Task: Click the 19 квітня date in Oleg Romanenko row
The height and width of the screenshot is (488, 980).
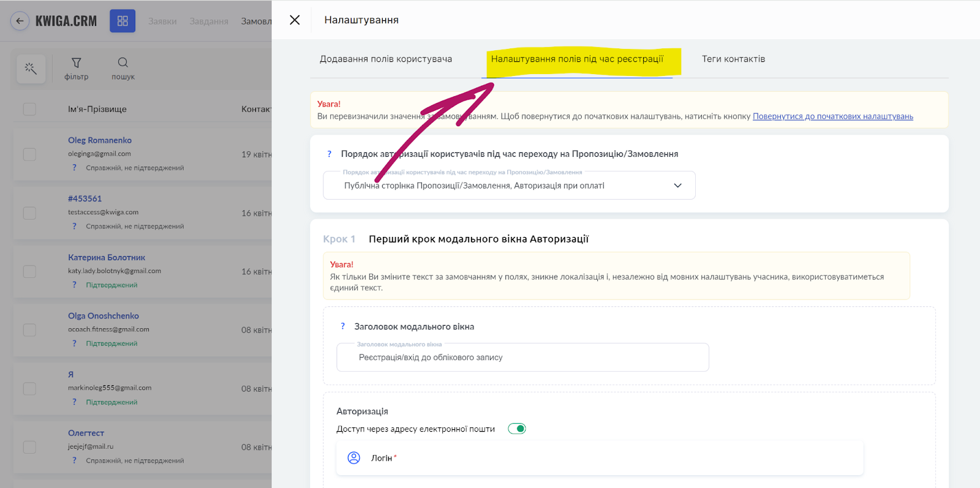Action: coord(257,154)
